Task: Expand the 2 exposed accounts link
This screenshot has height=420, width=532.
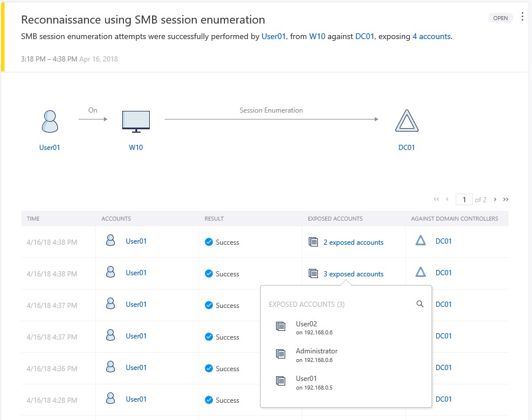Action: coord(353,242)
